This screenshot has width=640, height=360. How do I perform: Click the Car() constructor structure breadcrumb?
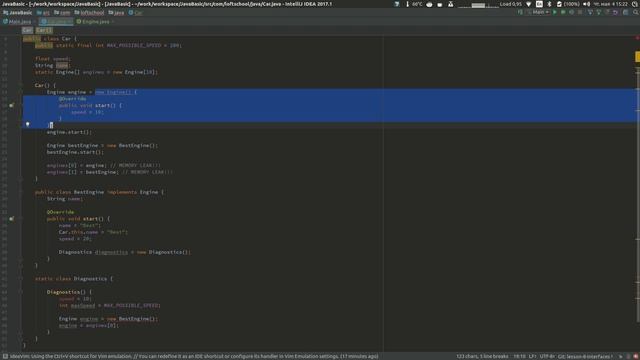pyautogui.click(x=44, y=30)
